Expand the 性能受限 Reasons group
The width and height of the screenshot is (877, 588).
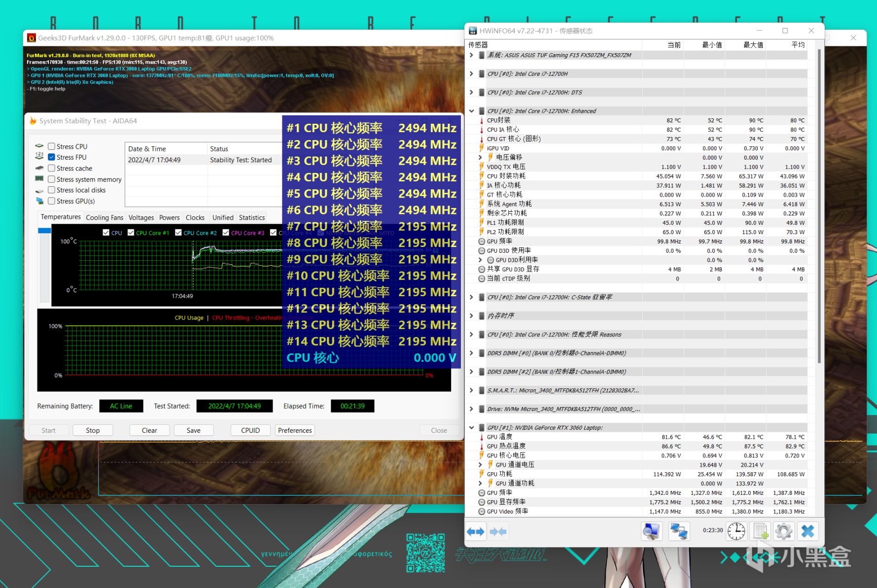[x=471, y=334]
